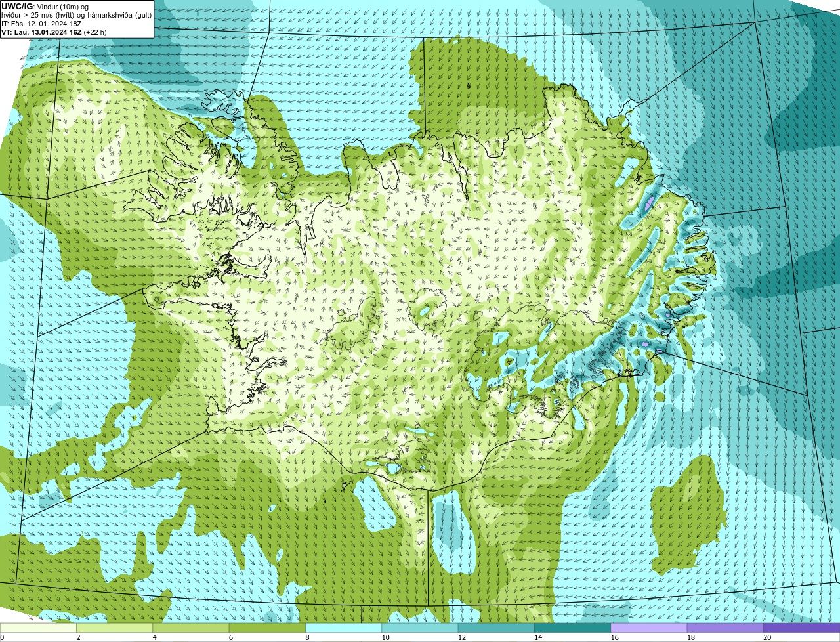Click the '8' scale label

(x=307, y=637)
